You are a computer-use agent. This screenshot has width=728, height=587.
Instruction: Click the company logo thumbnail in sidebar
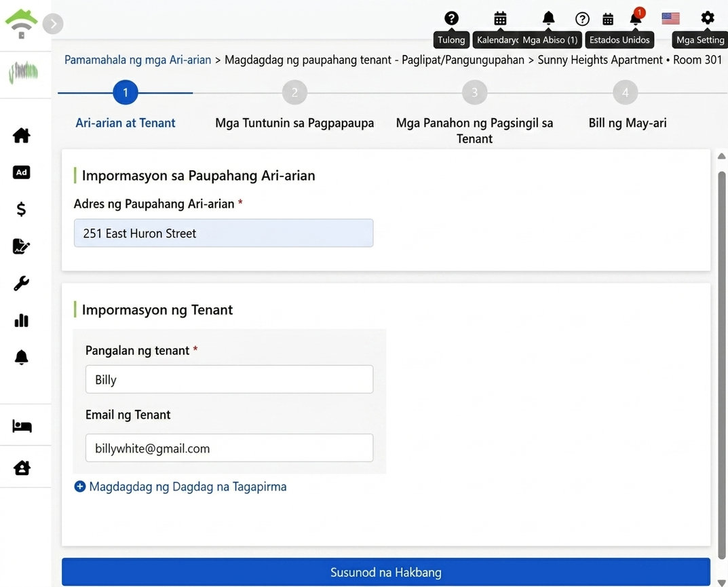pyautogui.click(x=23, y=73)
